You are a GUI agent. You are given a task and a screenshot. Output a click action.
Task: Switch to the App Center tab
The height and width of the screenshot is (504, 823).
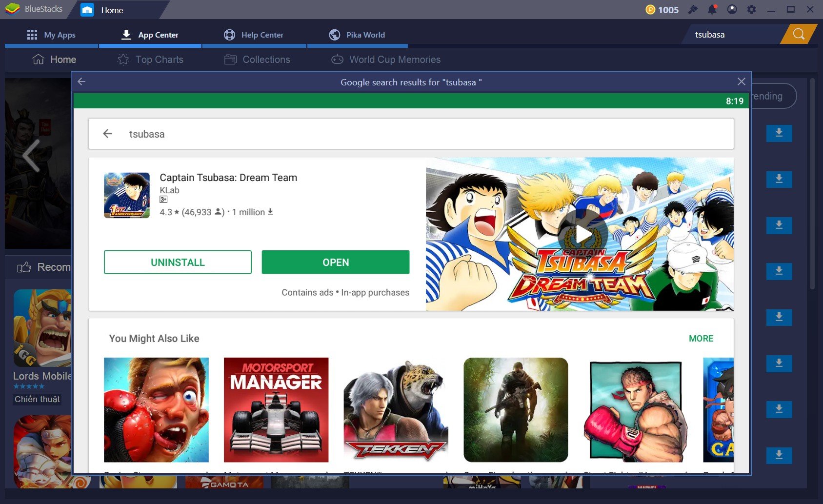click(150, 35)
